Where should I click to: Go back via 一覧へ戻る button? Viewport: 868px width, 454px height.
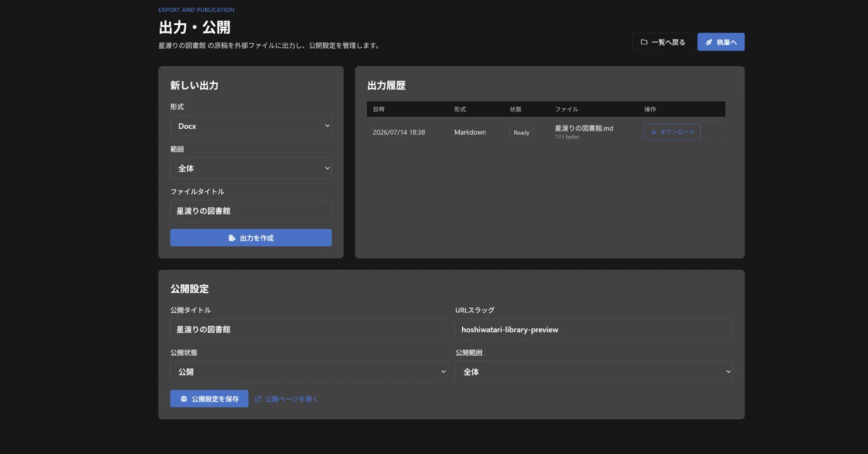tap(662, 42)
